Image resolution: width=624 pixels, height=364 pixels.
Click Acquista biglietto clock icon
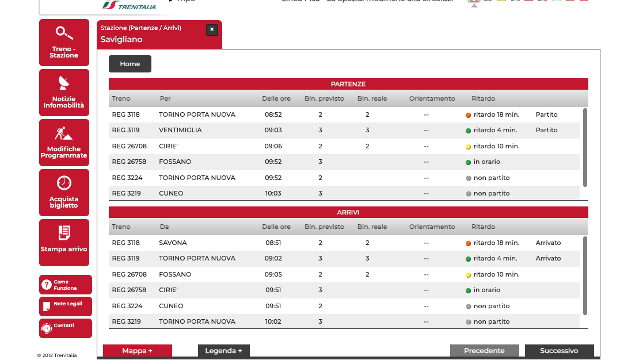pos(64,183)
